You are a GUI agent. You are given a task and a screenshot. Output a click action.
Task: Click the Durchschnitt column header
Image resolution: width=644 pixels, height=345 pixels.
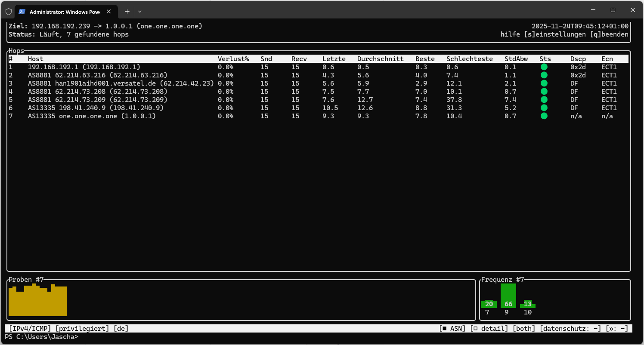[x=381, y=59]
